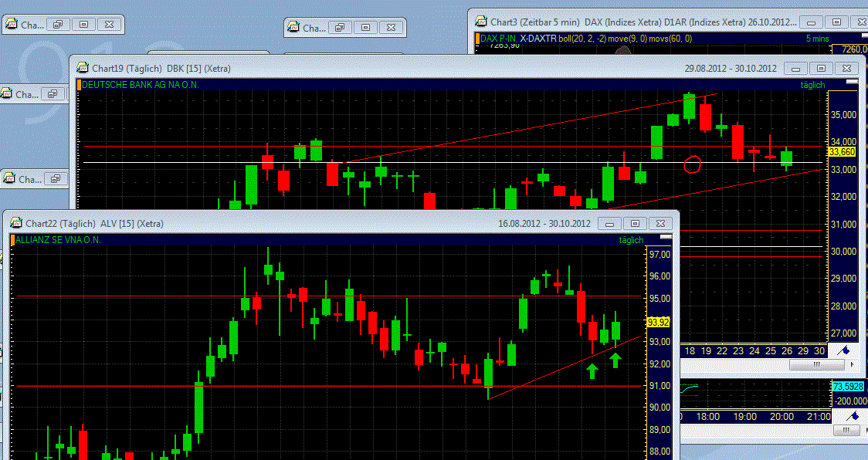Screen dimensions: 868x460
Task: Click the orange marker before DEUTSCHE BANK AG label
Action: pos(80,85)
